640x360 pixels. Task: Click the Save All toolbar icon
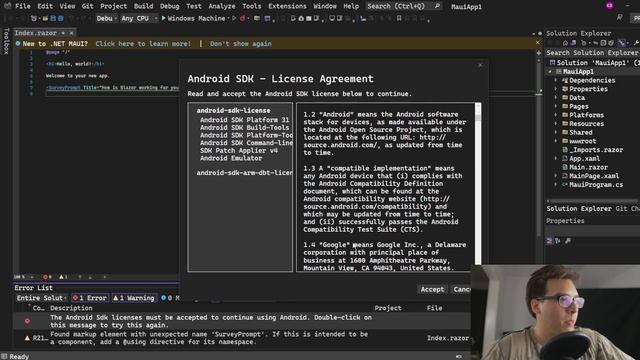60,18
